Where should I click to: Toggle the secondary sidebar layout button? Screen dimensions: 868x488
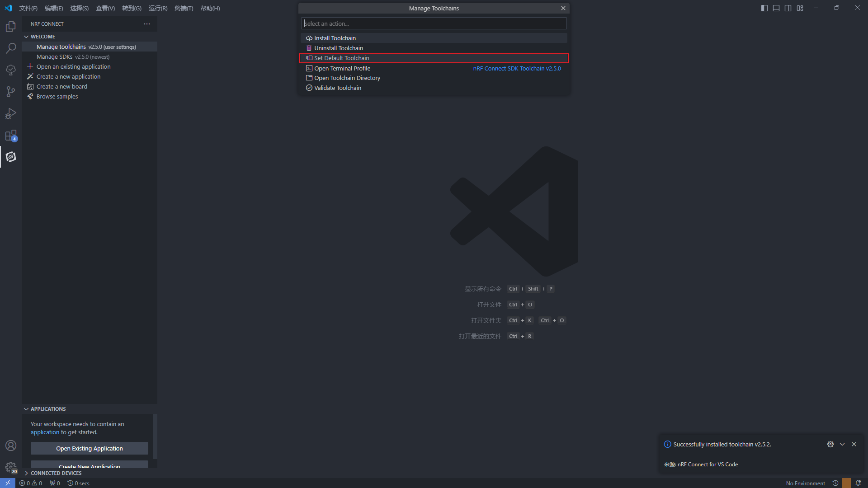(x=788, y=8)
